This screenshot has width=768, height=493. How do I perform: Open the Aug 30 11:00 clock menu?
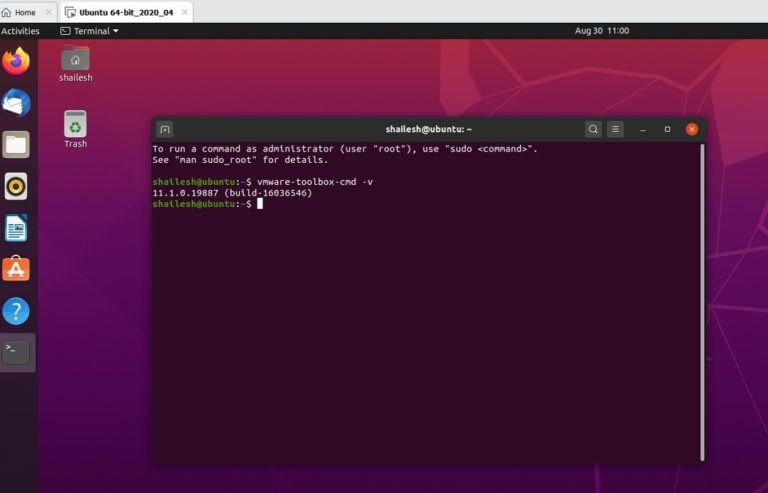601,31
